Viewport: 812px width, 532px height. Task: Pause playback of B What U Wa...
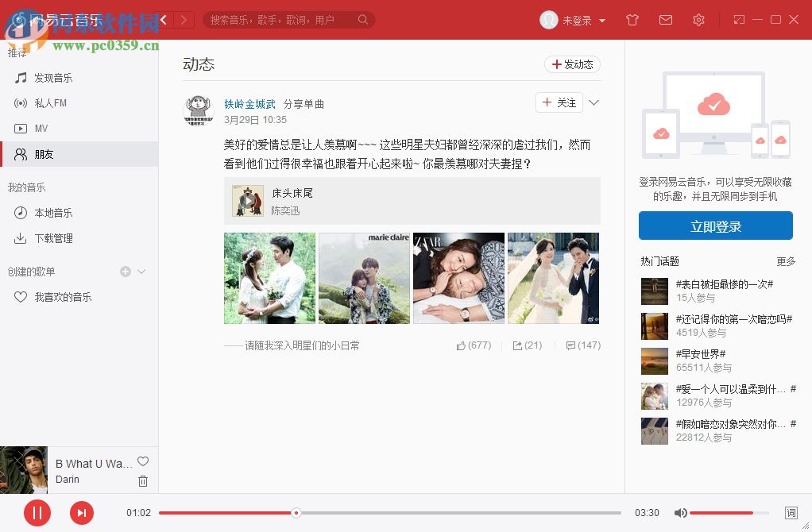(37, 512)
